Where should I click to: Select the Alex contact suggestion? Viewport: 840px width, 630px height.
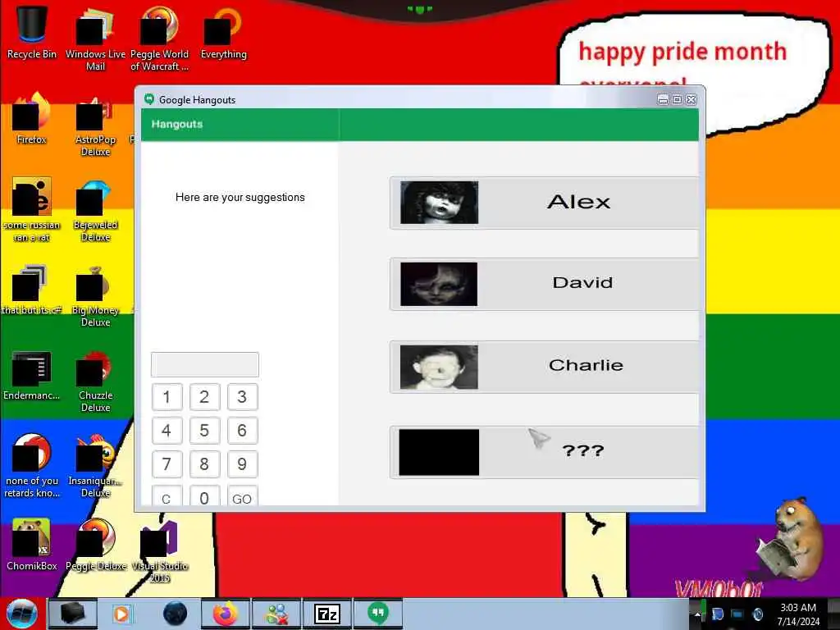click(545, 203)
